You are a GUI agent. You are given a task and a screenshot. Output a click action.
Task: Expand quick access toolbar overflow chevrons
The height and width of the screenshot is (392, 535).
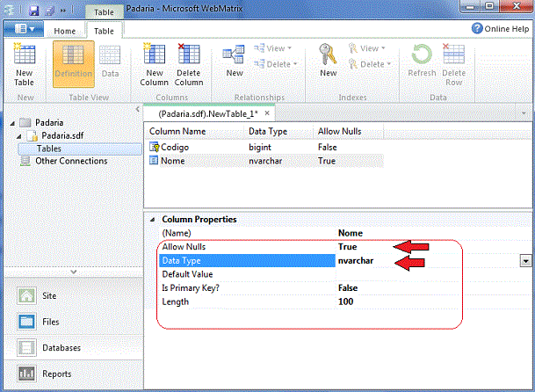tap(63, 11)
